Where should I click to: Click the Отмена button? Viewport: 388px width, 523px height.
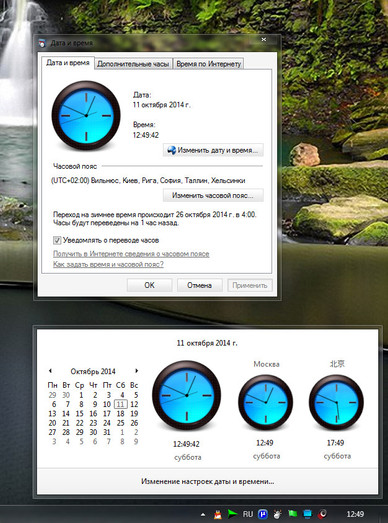click(200, 285)
